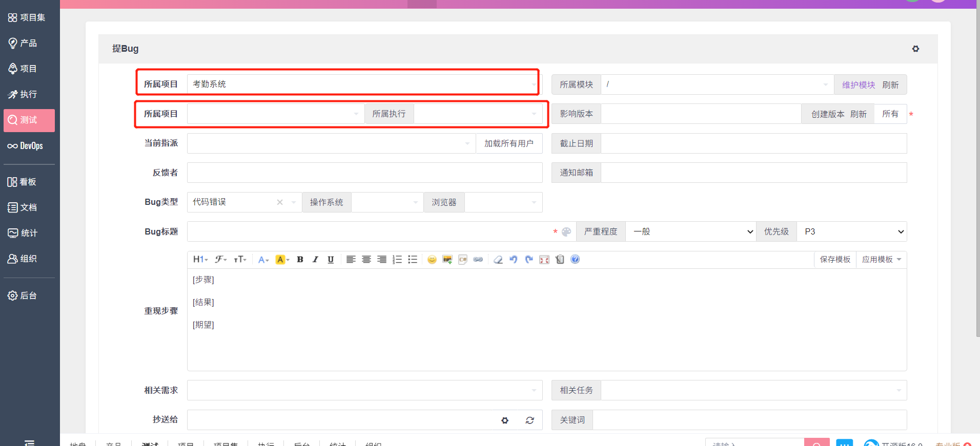Open the font size menu in editor
The image size is (980, 446).
240,260
